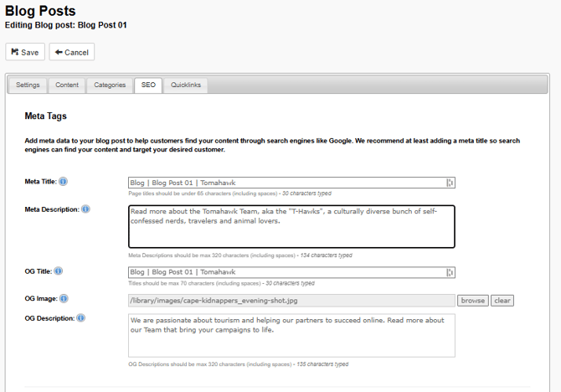This screenshot has width=561, height=392.
Task: Click the icon inside the Meta Title field
Action: click(450, 183)
